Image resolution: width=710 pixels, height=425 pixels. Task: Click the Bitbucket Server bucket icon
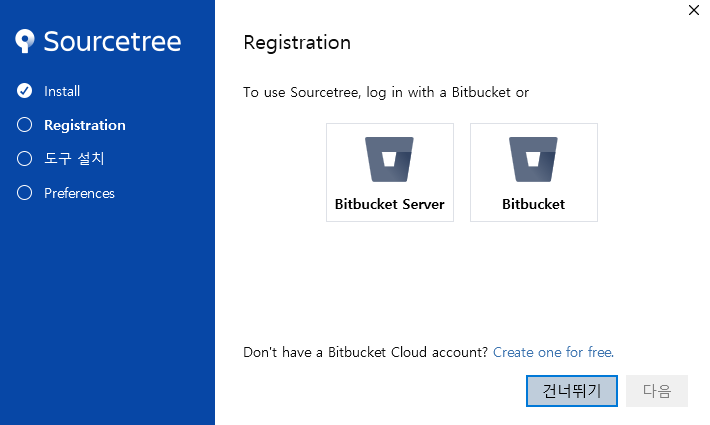point(389,159)
